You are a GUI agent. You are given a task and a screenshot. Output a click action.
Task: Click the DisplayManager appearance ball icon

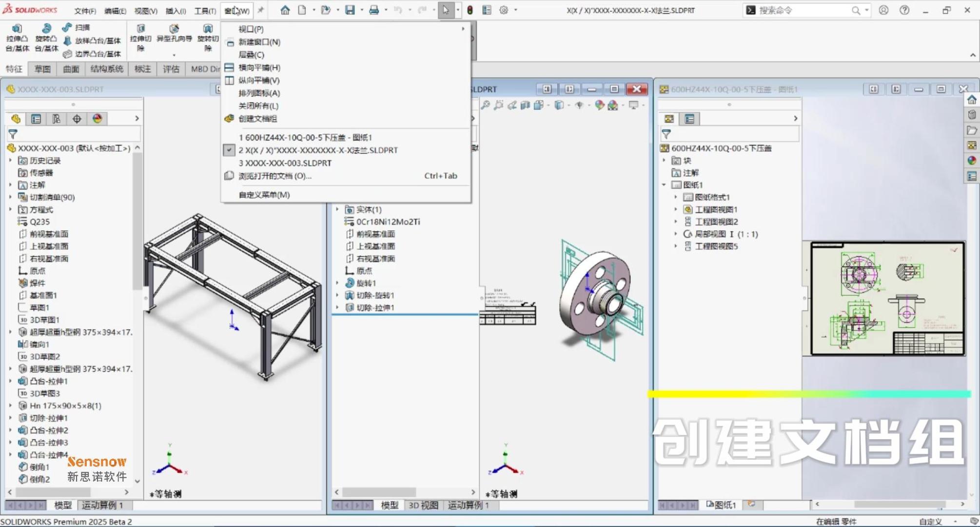[x=98, y=119]
